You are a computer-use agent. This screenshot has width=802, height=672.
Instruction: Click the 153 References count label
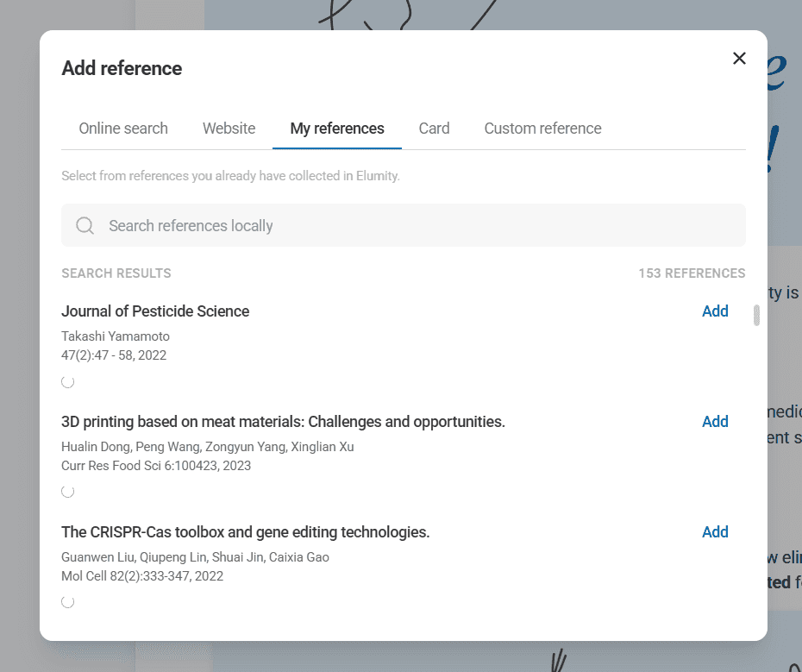[692, 273]
